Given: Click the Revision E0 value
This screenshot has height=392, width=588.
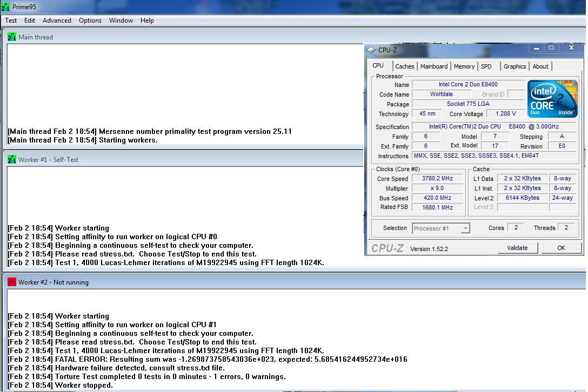Looking at the screenshot, I should pos(562,146).
